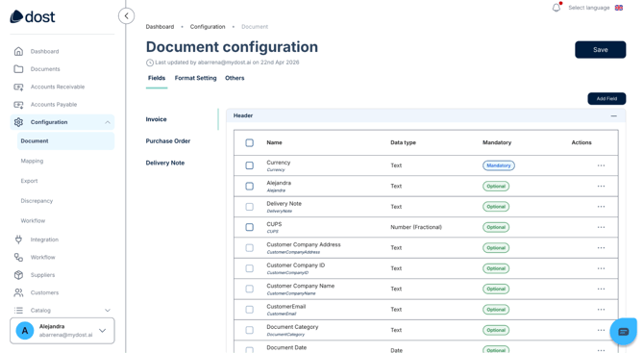The image size is (644, 353).
Task: Open actions menu for Customer Company ID
Action: [x=601, y=268]
